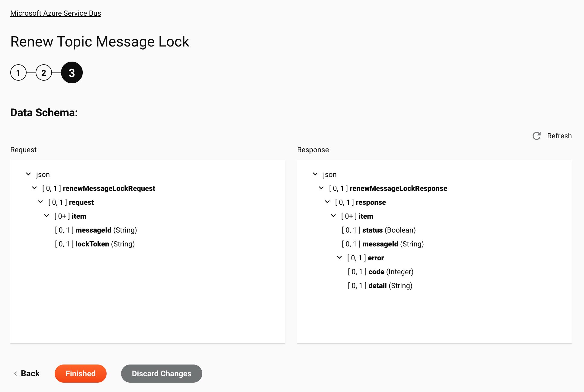The width and height of the screenshot is (584, 392).
Task: Select the item node under request
Action: pyautogui.click(x=80, y=216)
